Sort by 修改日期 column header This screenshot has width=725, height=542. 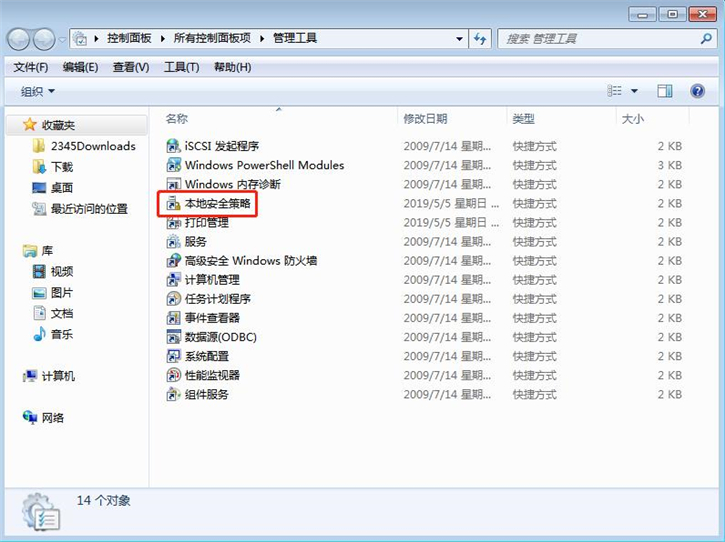click(x=425, y=119)
